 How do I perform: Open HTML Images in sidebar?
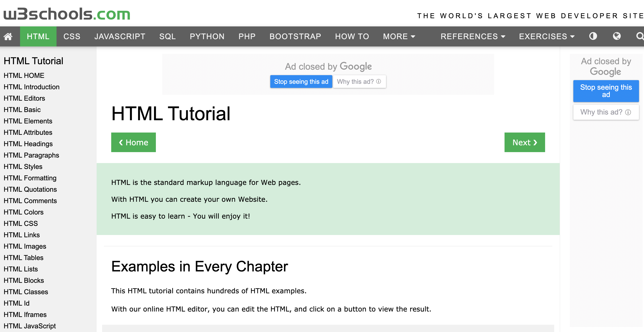click(x=25, y=246)
